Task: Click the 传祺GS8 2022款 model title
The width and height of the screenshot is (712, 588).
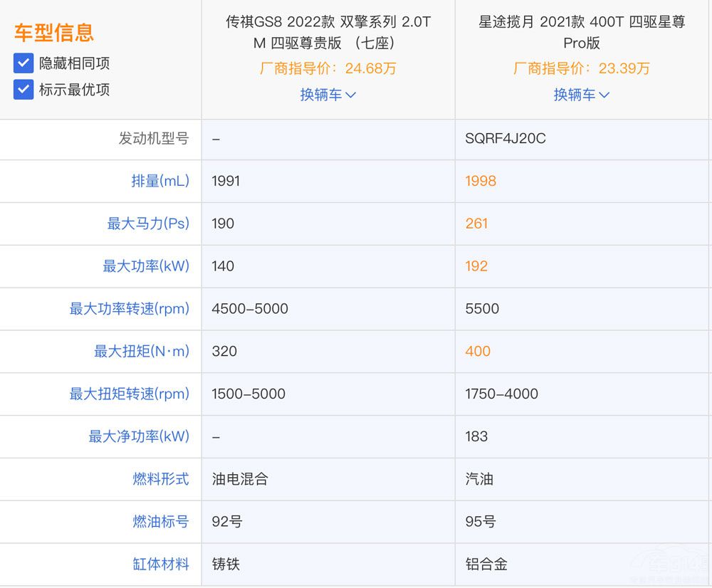Action: click(x=328, y=33)
